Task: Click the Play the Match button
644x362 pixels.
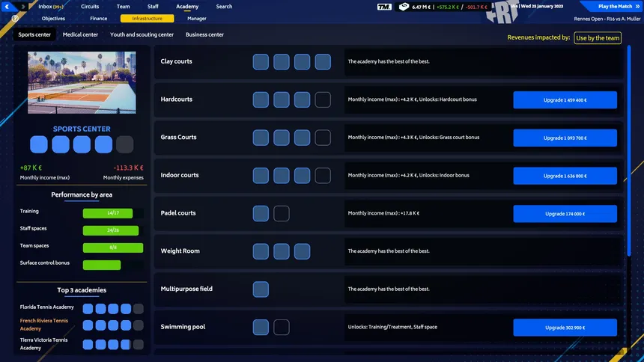Action: [612, 6]
